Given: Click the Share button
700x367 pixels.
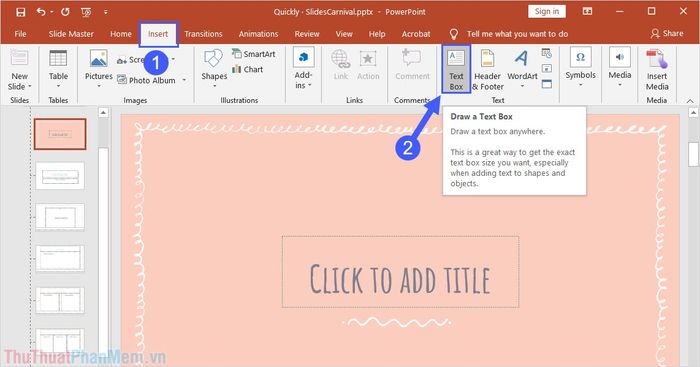Looking at the screenshot, I should pos(667,33).
